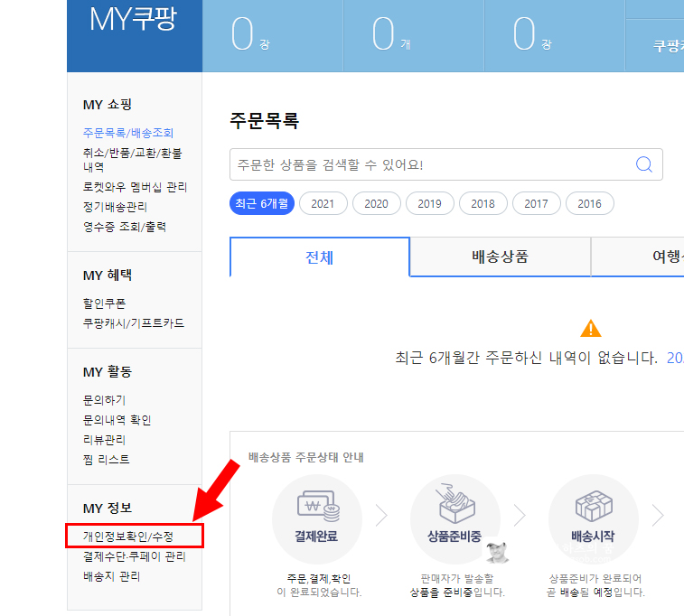
Task: Click the 주문목록 page heading
Action: (265, 121)
